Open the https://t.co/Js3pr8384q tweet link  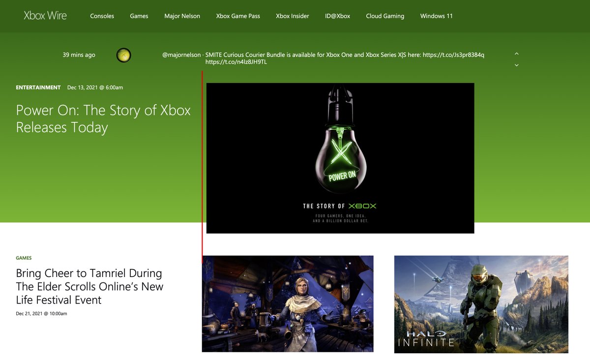tap(453, 55)
